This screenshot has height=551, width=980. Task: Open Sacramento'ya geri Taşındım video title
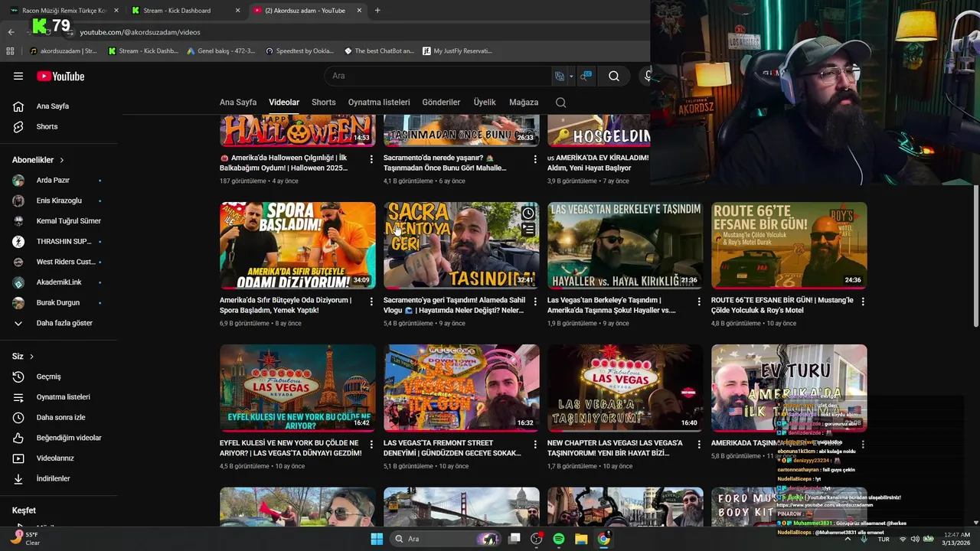pos(454,305)
